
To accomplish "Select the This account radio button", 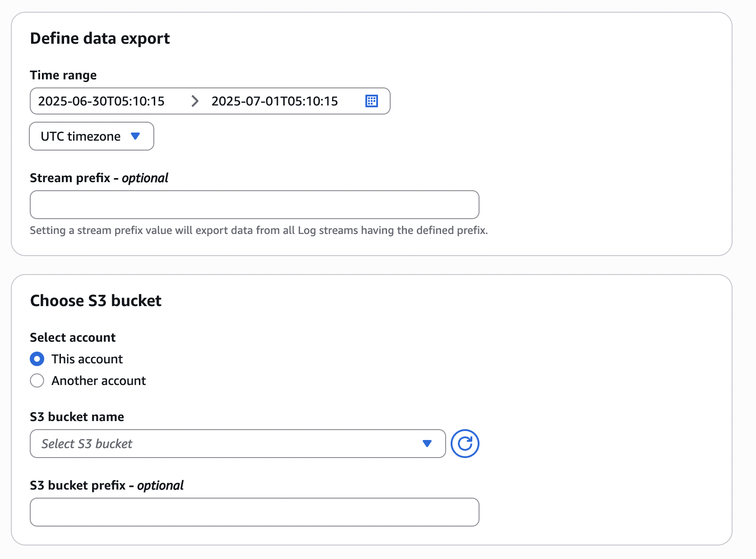I will pyautogui.click(x=37, y=359).
